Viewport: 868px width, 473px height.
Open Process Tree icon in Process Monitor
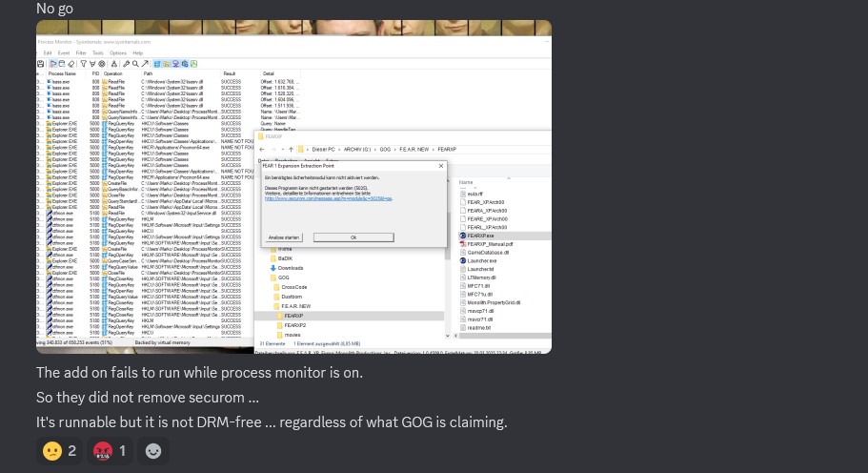click(x=114, y=64)
